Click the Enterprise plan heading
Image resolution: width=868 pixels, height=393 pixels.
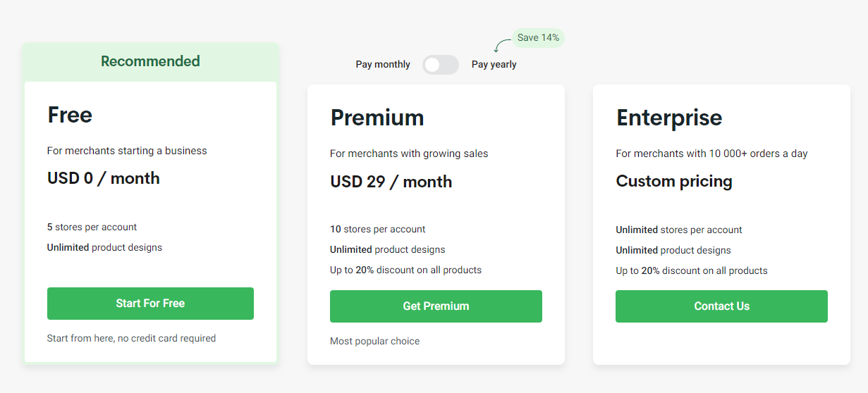(x=669, y=118)
